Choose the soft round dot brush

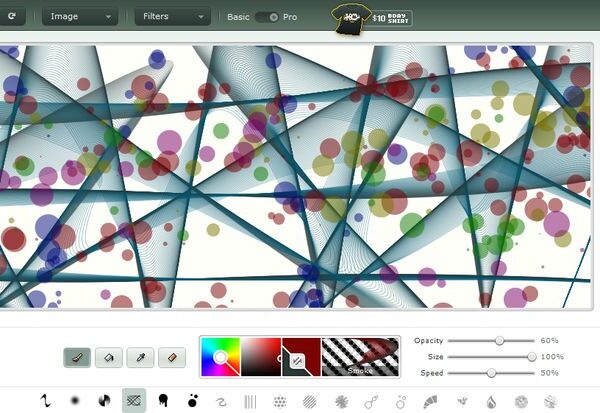[74, 401]
